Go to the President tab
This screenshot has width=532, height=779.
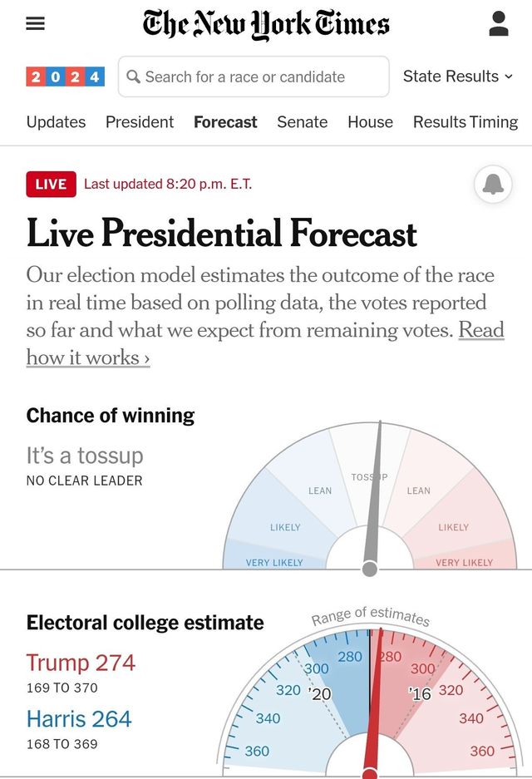(140, 122)
